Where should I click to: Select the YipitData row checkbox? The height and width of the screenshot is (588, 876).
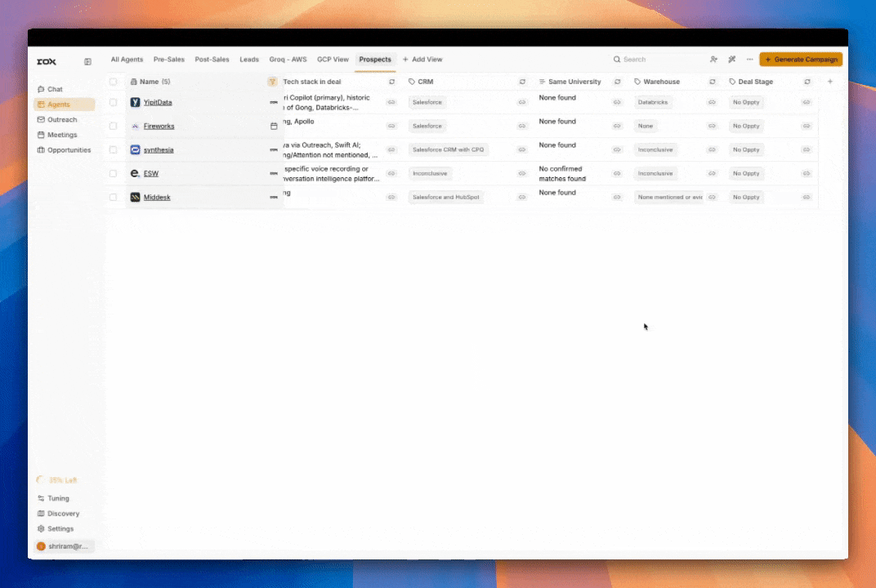coord(114,103)
